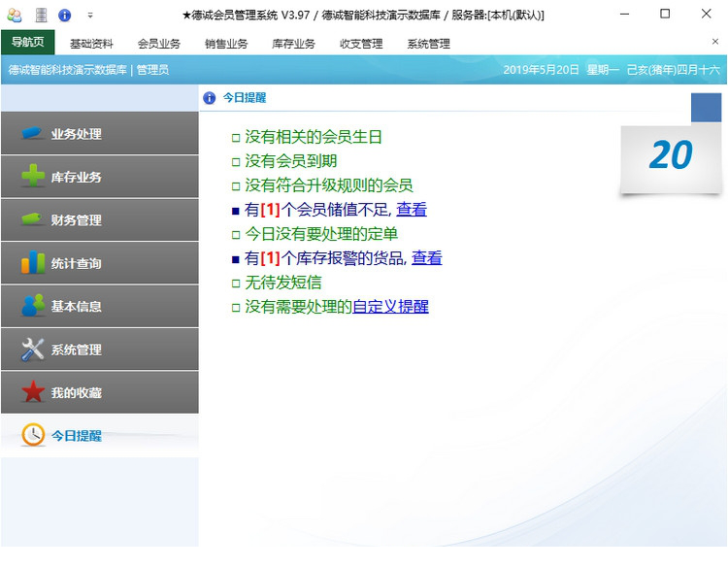Click the text 没有符合升级规则的会员

tap(329, 185)
